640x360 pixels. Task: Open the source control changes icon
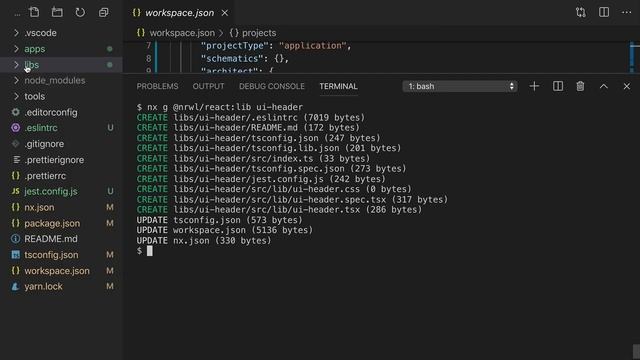580,13
